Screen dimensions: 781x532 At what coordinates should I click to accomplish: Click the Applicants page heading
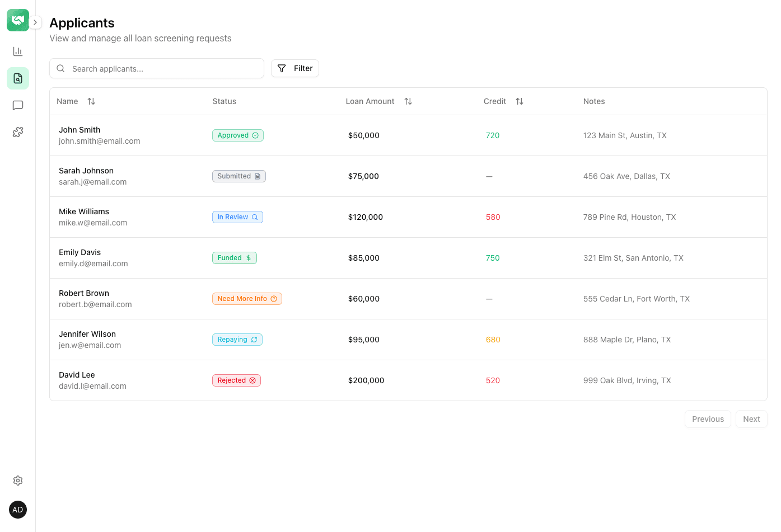pyautogui.click(x=82, y=23)
